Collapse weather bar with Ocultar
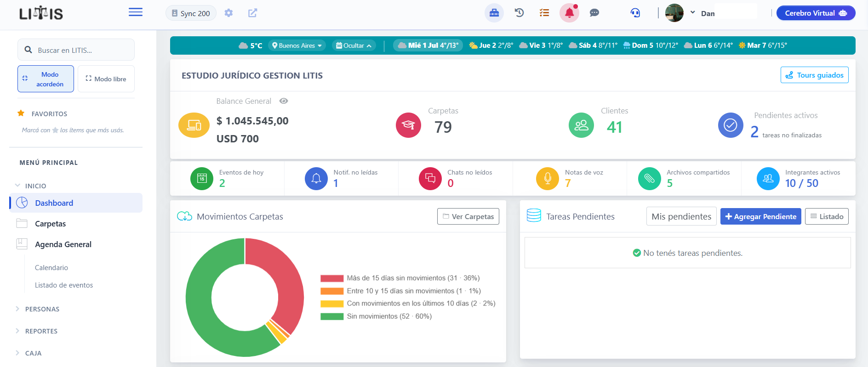Screen dimensions: 868x367 354,45
